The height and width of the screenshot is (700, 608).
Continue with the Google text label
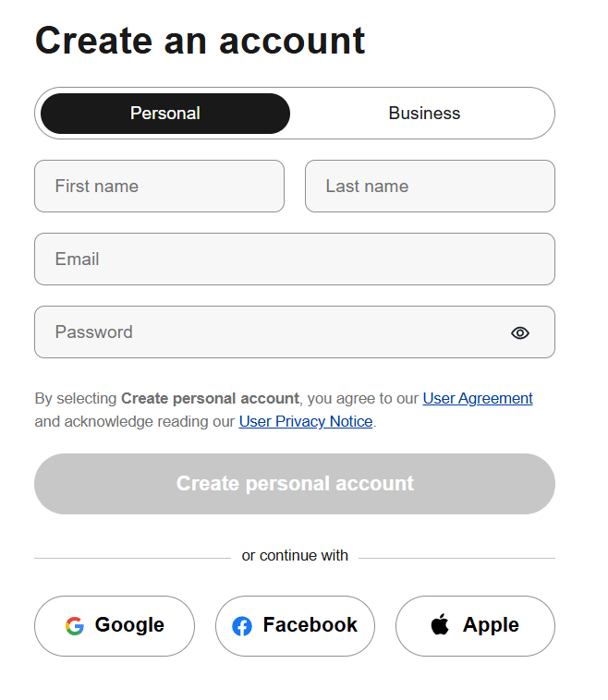[129, 625]
